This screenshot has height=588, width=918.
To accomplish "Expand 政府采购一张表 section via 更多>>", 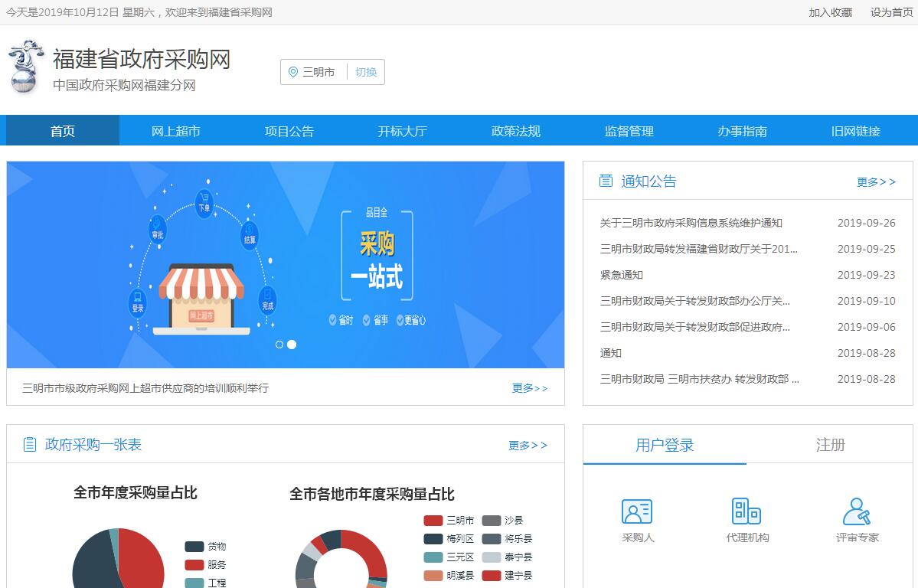I will pyautogui.click(x=528, y=446).
